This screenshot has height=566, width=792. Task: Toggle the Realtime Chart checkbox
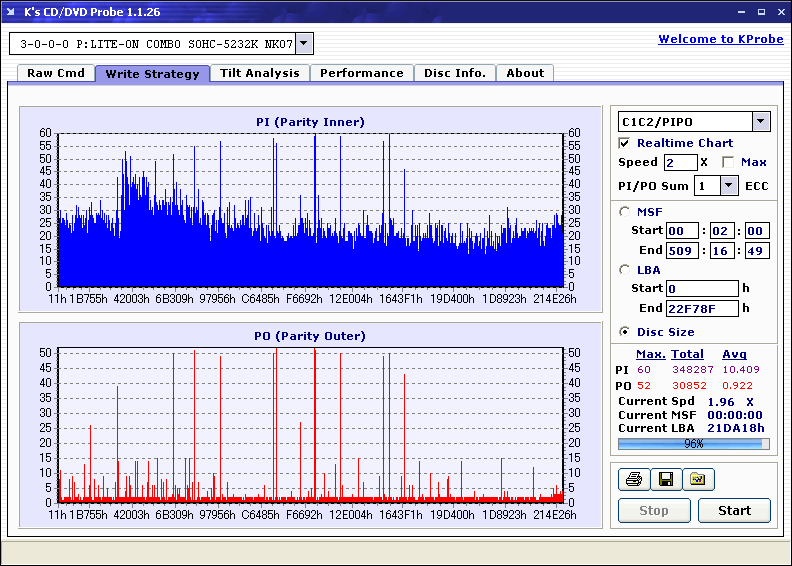click(625, 143)
